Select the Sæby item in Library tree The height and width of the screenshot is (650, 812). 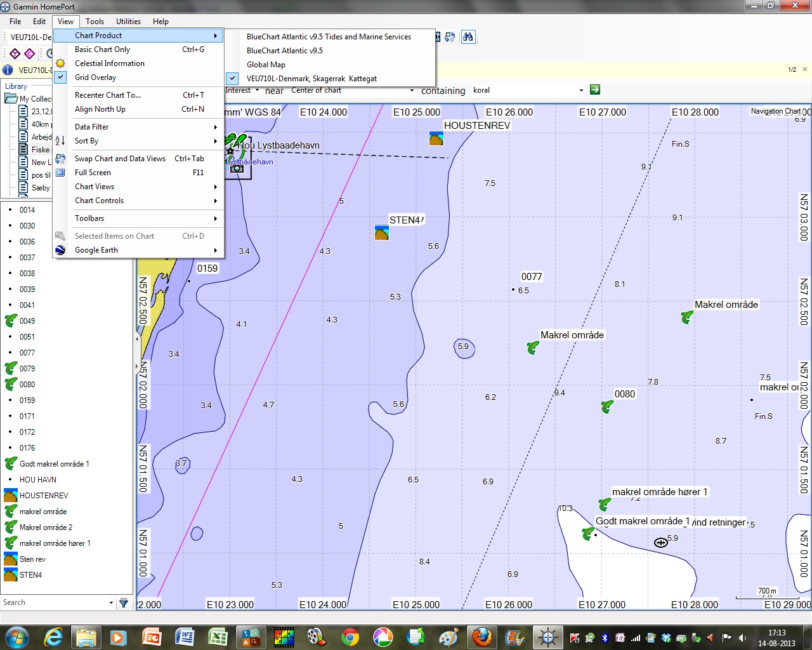[41, 188]
